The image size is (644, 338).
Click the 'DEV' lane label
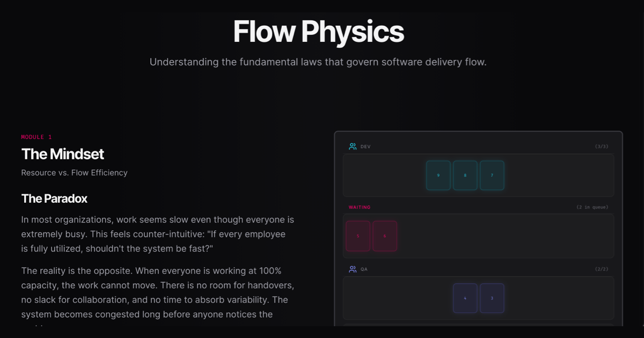click(365, 146)
